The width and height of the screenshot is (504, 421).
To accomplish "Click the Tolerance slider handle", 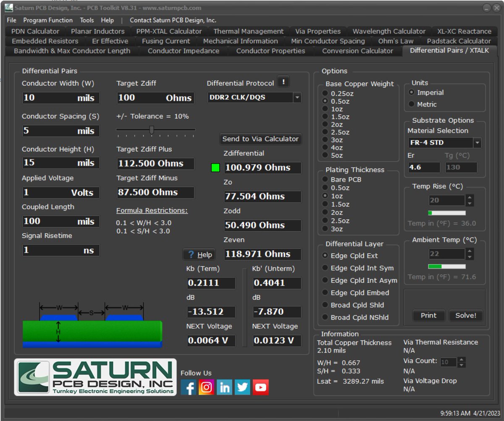I will [x=152, y=130].
